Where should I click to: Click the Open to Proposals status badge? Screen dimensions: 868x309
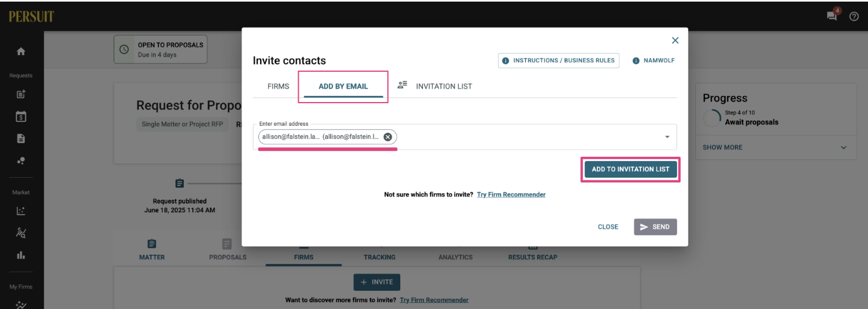pyautogui.click(x=161, y=49)
